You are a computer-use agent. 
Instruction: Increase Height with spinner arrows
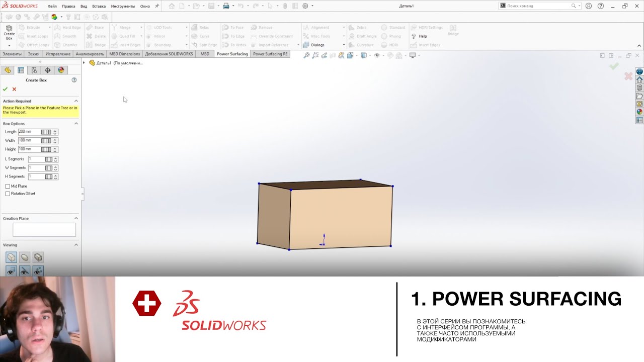pos(55,149)
